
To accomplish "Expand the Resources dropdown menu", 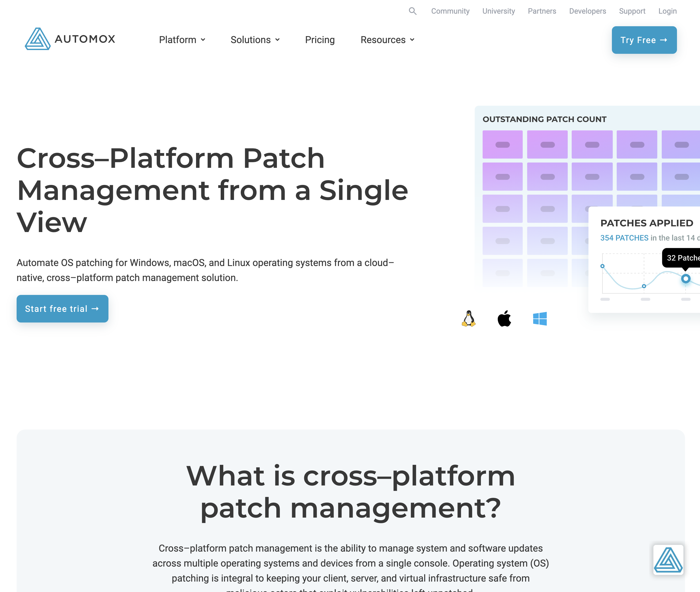I will point(387,40).
